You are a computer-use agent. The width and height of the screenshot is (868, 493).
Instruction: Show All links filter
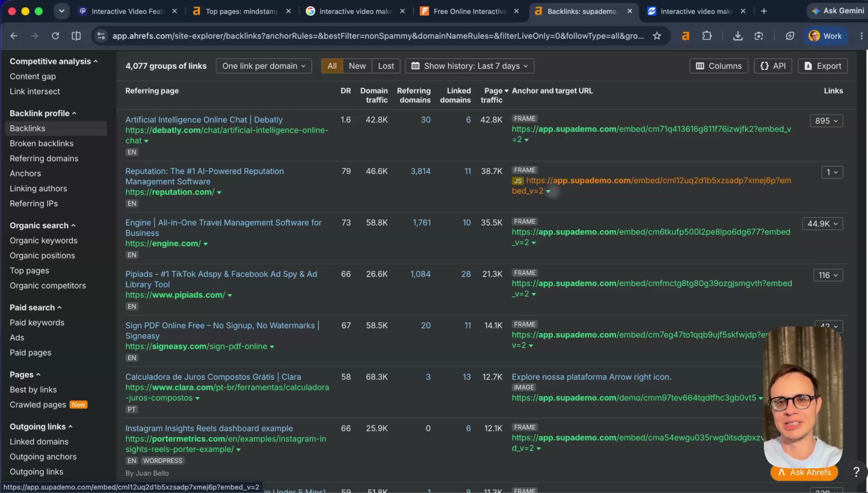coord(332,66)
